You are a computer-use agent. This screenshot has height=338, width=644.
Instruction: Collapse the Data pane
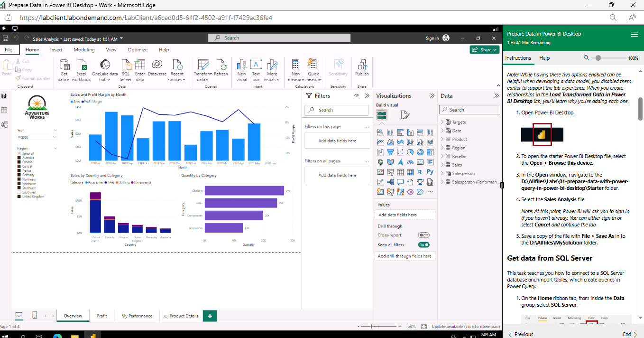click(x=497, y=96)
